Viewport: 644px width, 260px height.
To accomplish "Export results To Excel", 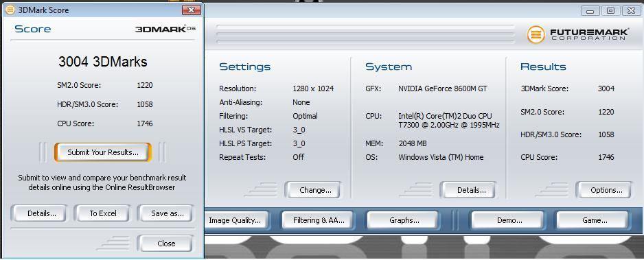I will [103, 213].
